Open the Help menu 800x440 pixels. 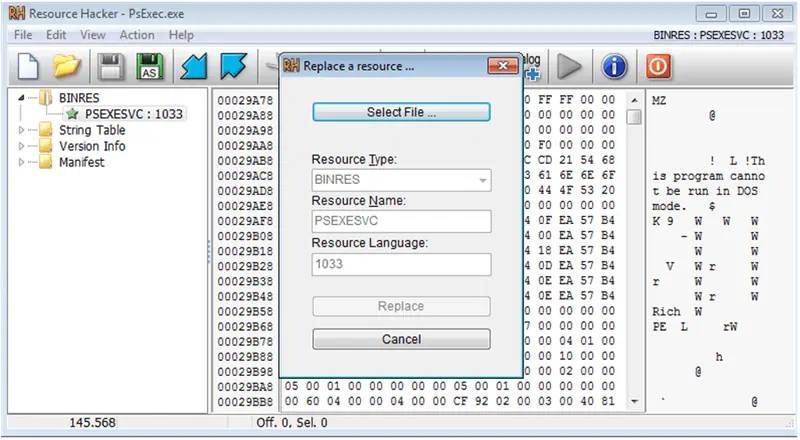click(181, 35)
